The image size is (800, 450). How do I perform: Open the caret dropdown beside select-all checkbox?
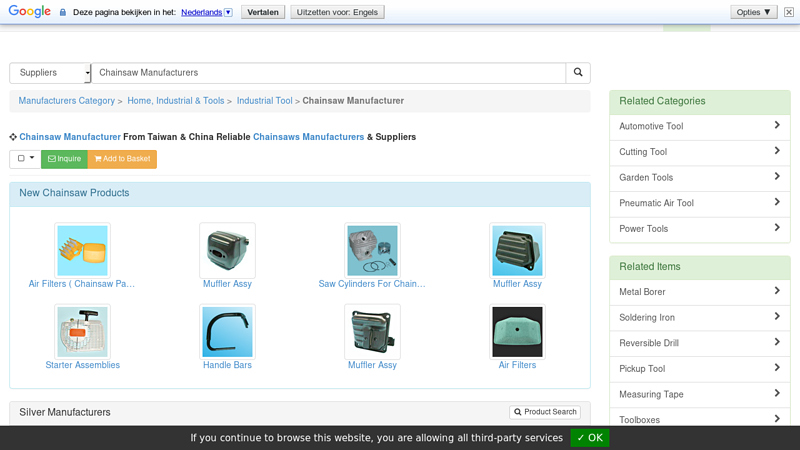(32, 158)
